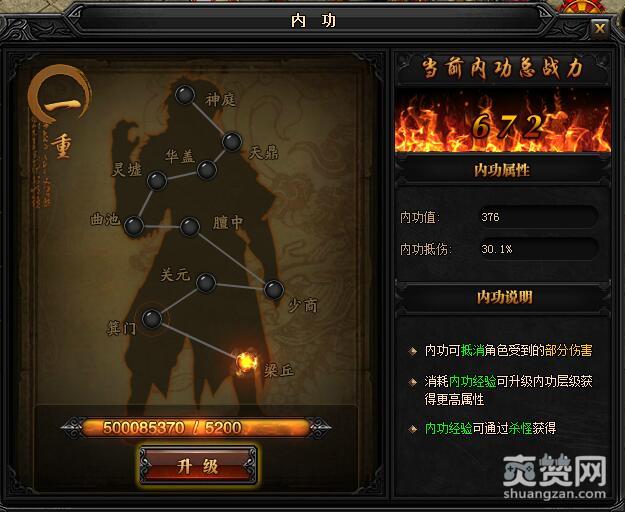
Task: Click the 升级 upgrade button
Action: [x=198, y=465]
